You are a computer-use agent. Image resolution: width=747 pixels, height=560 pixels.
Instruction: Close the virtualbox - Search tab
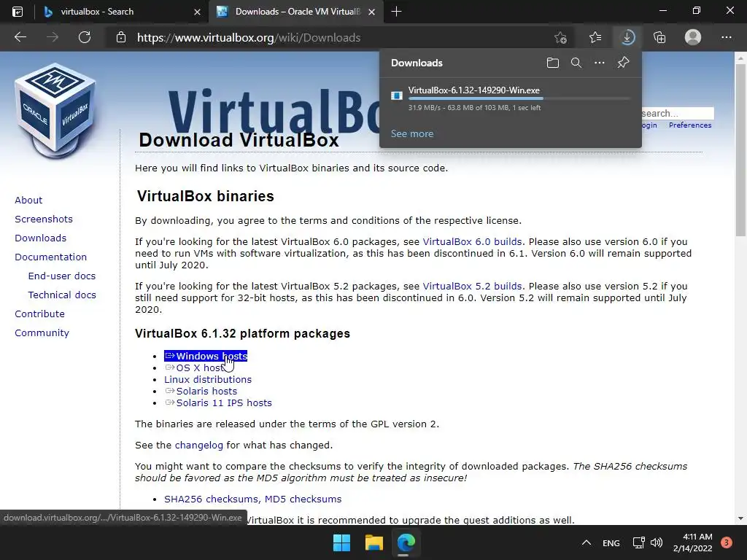pos(197,12)
